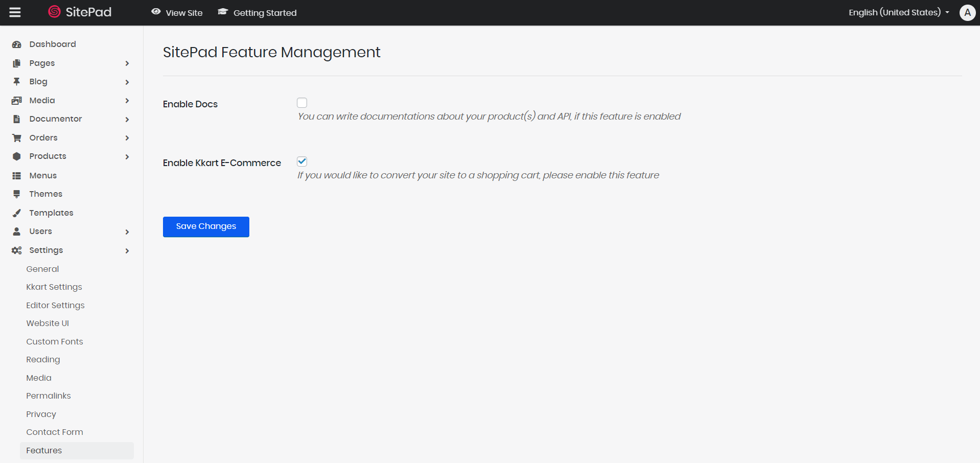Click the eye icon beside View Site

coord(156,12)
